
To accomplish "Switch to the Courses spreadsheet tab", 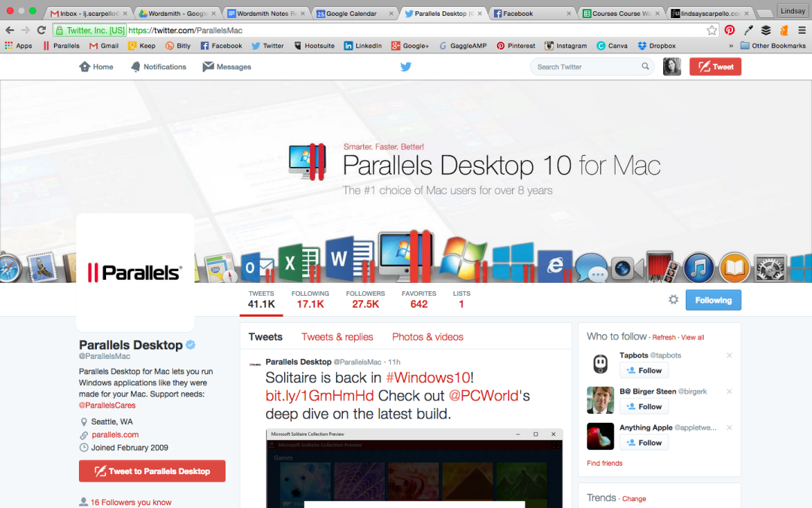I will 620,14.
